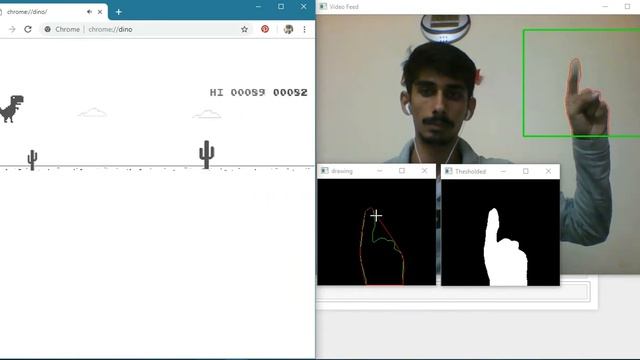Bookmark this page with the star icon
The width and height of the screenshot is (640, 360).
click(x=244, y=29)
